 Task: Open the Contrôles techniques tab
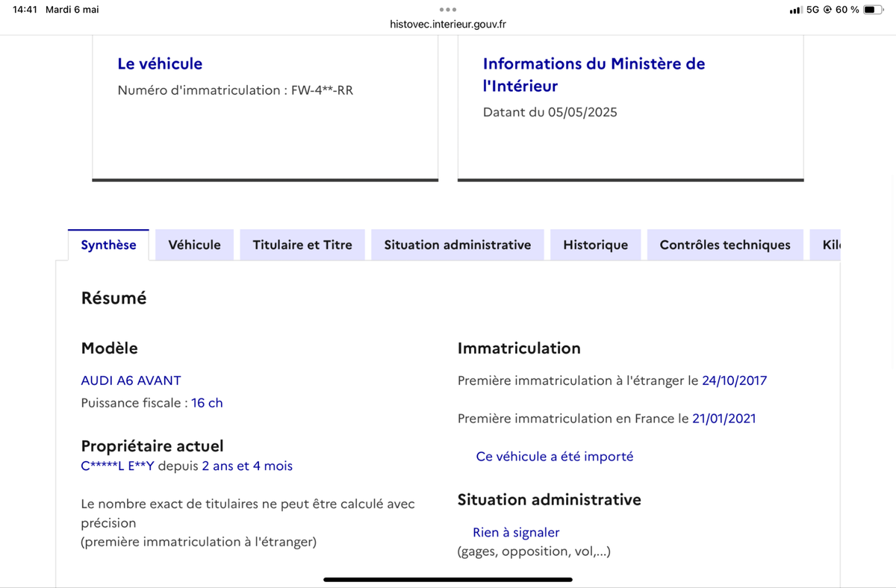click(x=725, y=245)
